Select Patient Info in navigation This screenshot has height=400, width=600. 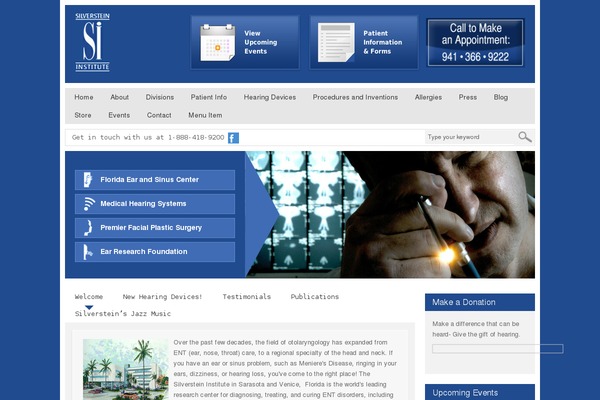[x=209, y=97]
